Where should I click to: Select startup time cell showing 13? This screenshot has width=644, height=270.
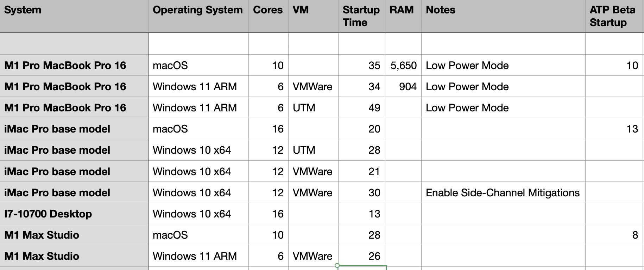362,214
